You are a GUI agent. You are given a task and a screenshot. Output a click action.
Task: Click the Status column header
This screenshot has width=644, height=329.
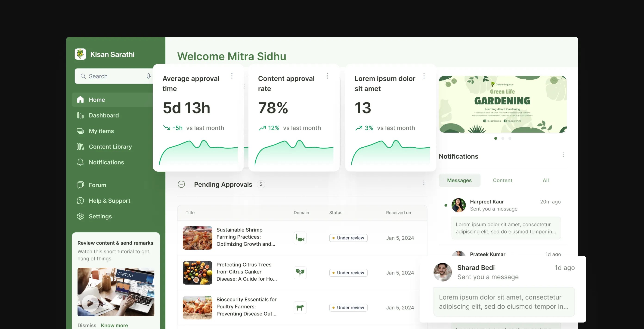click(335, 212)
